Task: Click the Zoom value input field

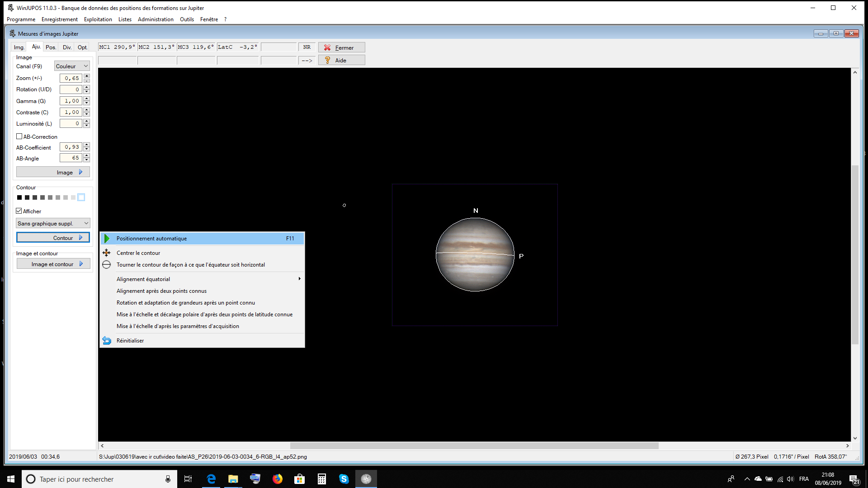Action: coord(71,78)
